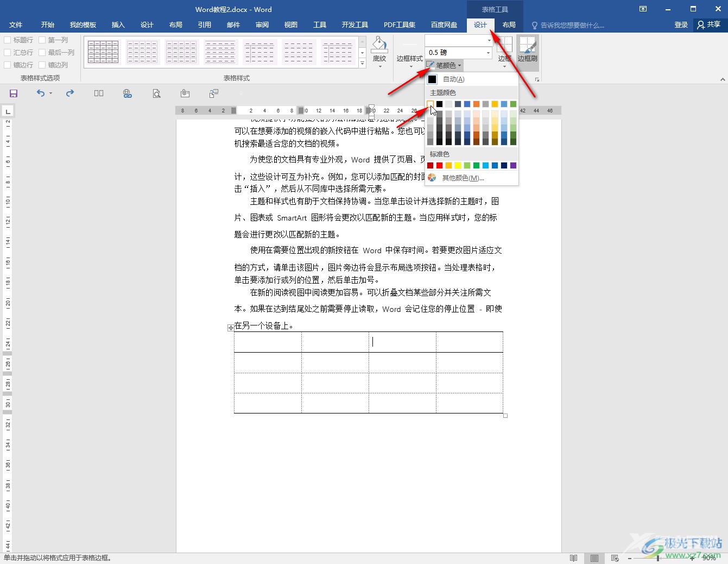The height and width of the screenshot is (564, 728).
Task: Toggle the Last Column (最后一列) checkbox
Action: [42, 53]
